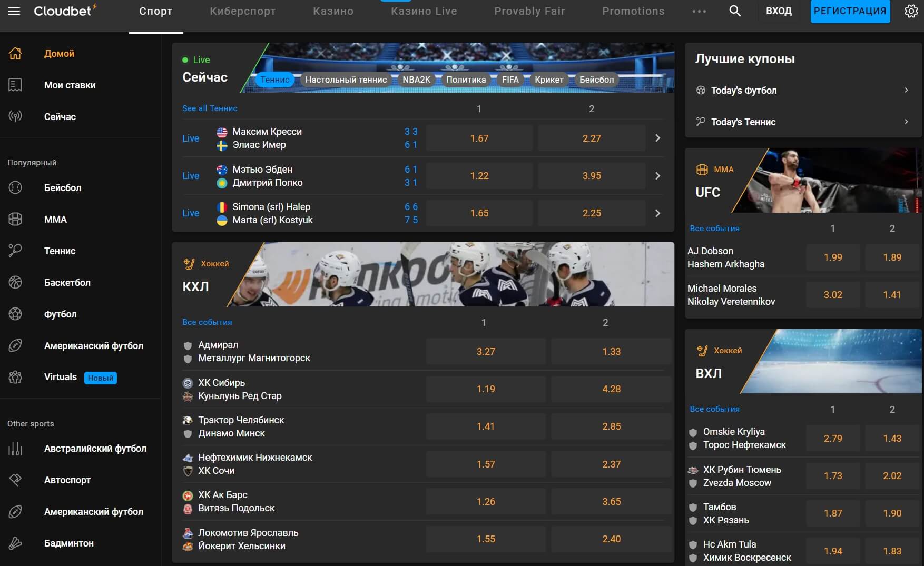The height and width of the screenshot is (566, 924).
Task: Expand the Today's Теннис coupon chevron
Action: (x=906, y=122)
